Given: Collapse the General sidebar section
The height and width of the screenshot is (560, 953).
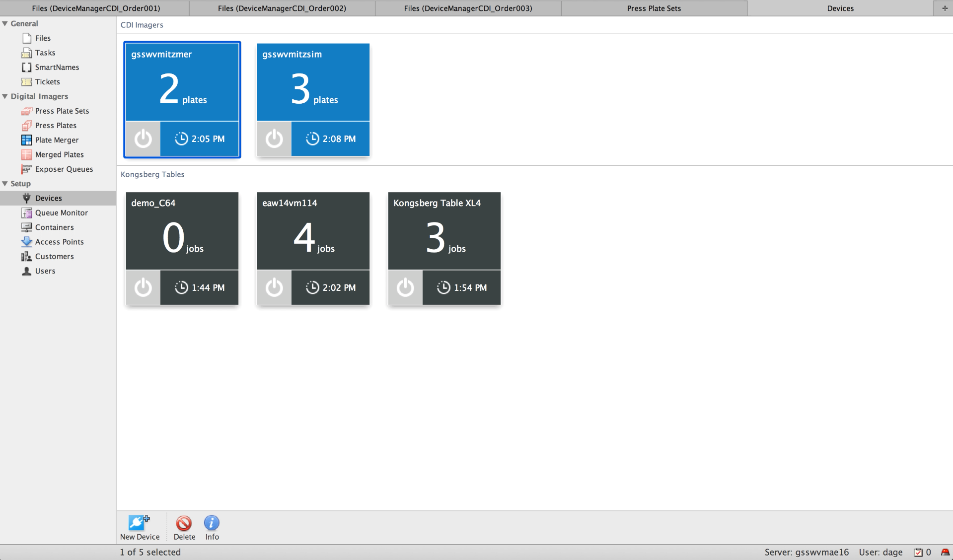Looking at the screenshot, I should point(5,24).
